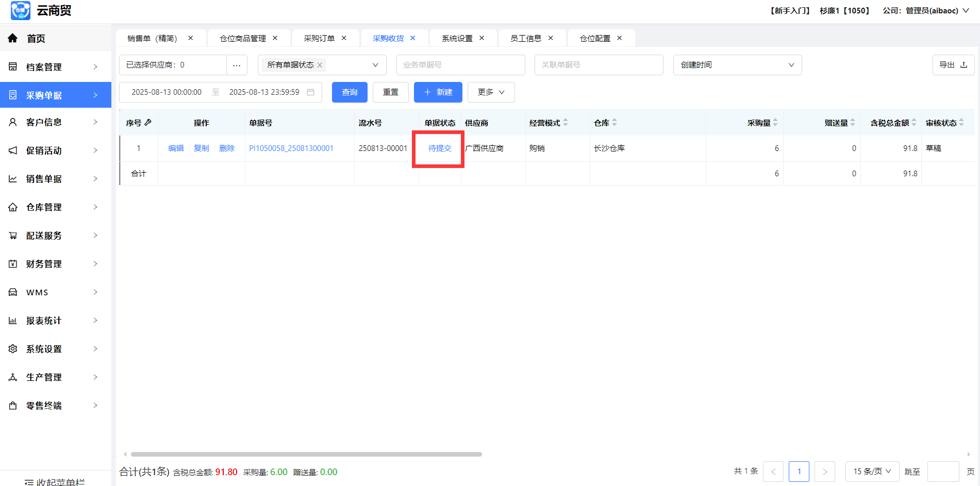Click the WMS sidebar icon
The image size is (980, 486).
point(13,292)
